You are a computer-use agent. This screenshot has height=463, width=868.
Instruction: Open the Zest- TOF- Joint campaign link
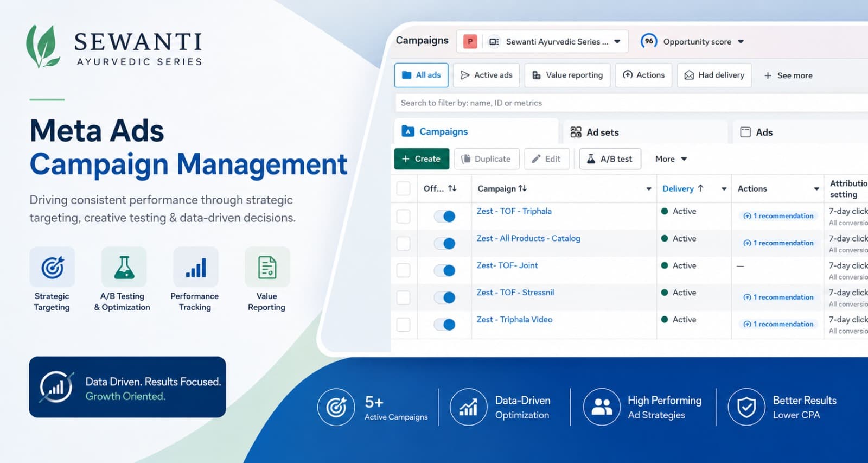tap(507, 265)
